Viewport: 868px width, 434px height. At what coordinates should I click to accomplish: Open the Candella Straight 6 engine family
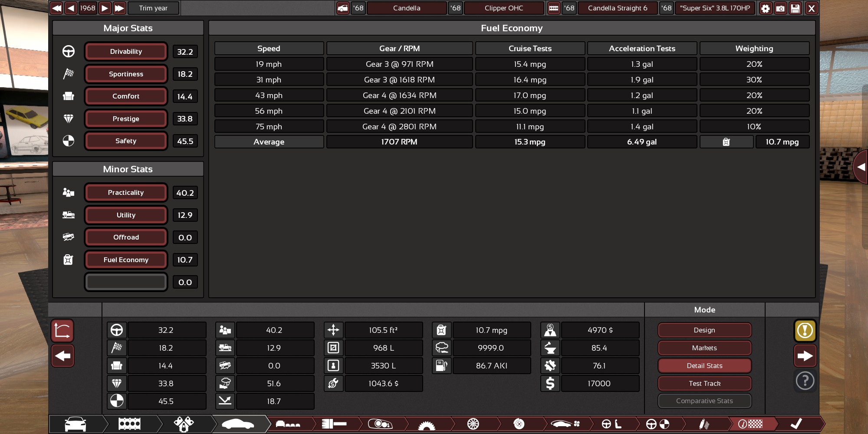(618, 8)
